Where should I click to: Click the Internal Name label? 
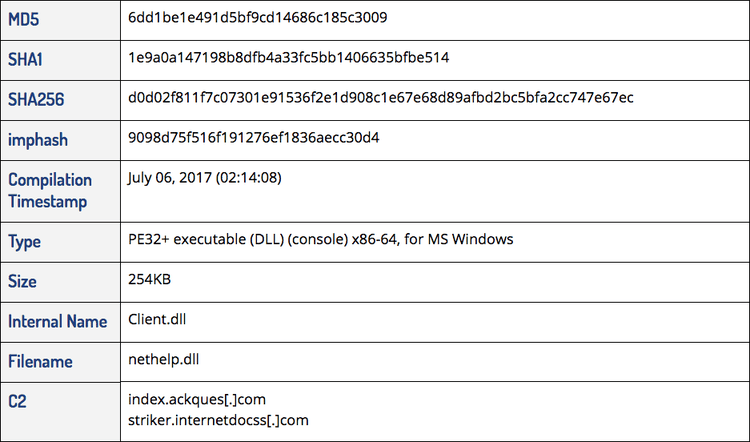pos(57,322)
